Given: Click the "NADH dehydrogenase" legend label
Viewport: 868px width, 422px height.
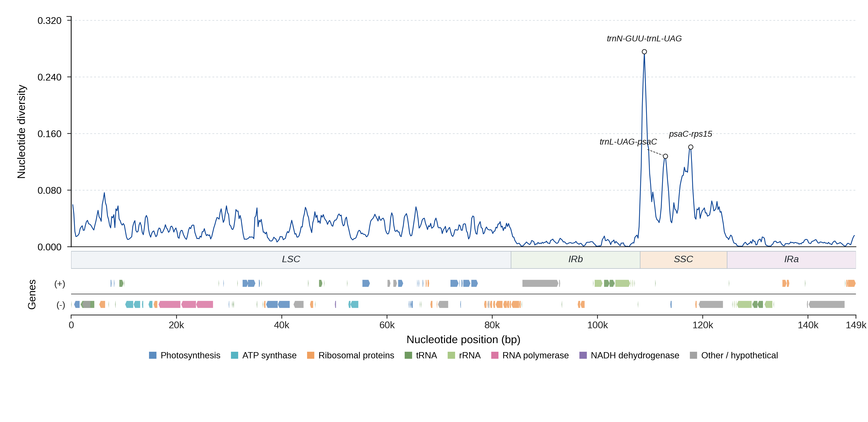Looking at the screenshot, I should coord(635,355).
